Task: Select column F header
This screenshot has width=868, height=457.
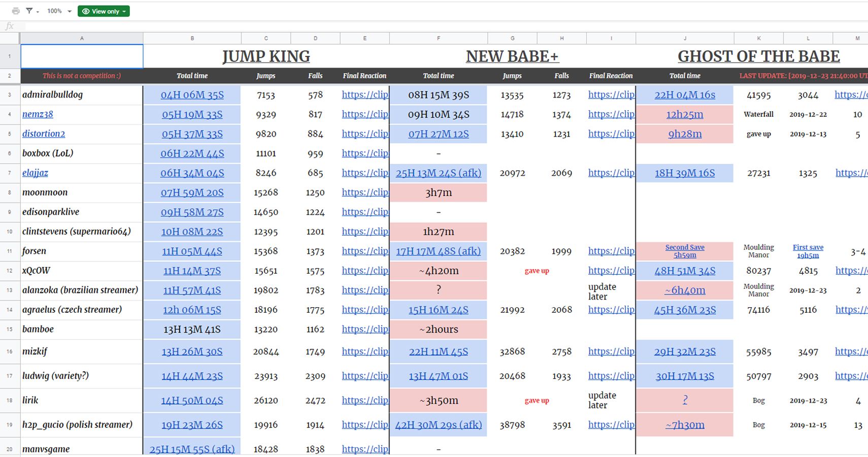Action: 439,38
